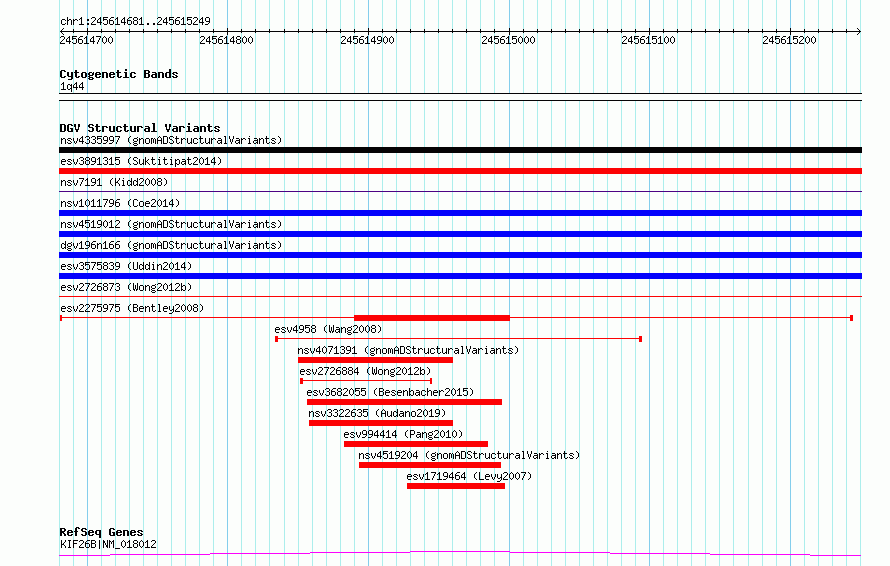890x566 pixels.
Task: Click the red bar of esv3682055
Action: point(405,402)
